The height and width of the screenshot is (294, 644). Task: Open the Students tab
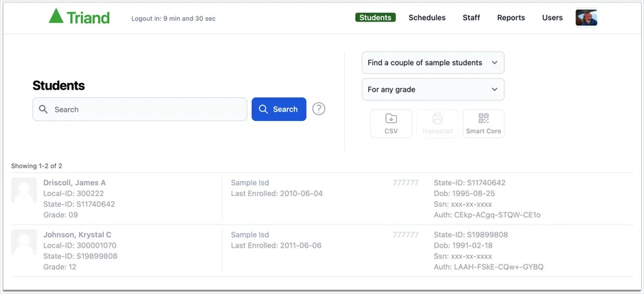coord(375,18)
